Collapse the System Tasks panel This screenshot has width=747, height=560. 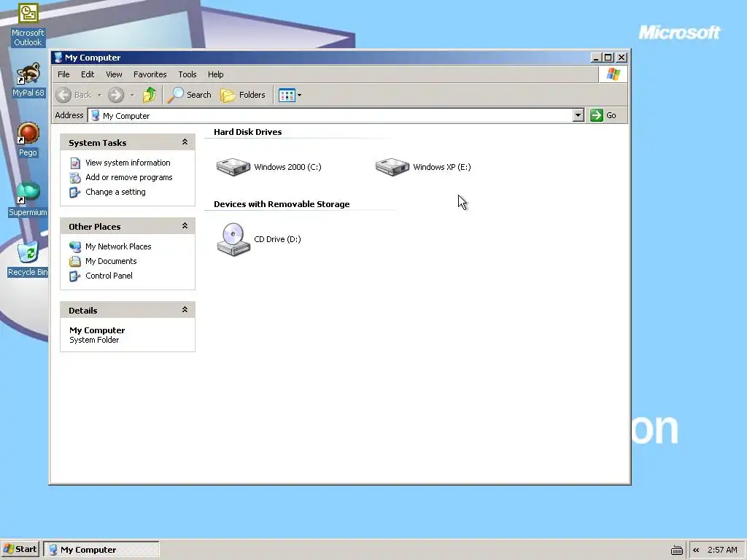click(x=185, y=142)
